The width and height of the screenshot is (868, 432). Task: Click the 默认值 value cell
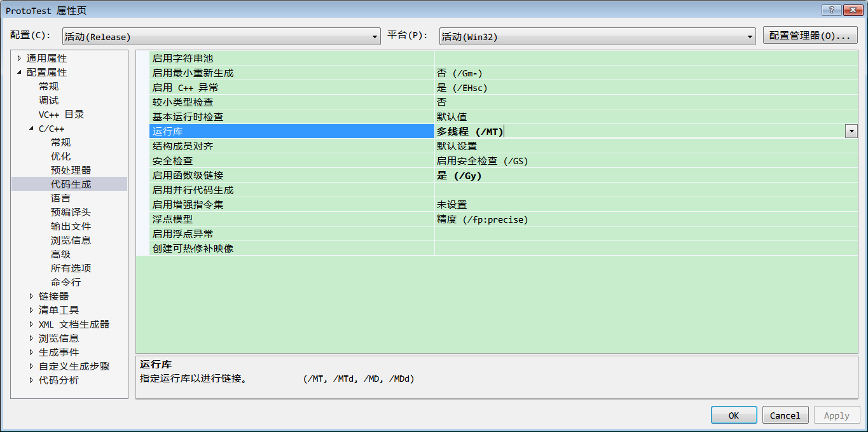(x=646, y=117)
